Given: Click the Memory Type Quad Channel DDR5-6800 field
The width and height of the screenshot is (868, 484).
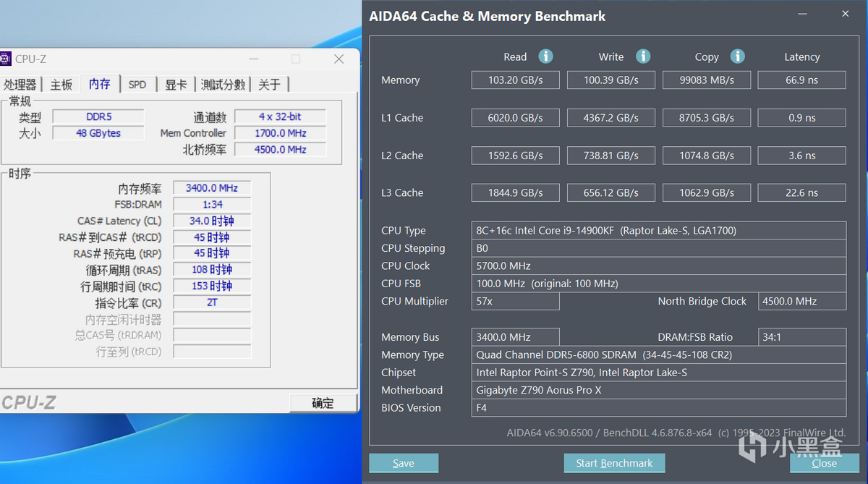Looking at the screenshot, I should click(658, 354).
